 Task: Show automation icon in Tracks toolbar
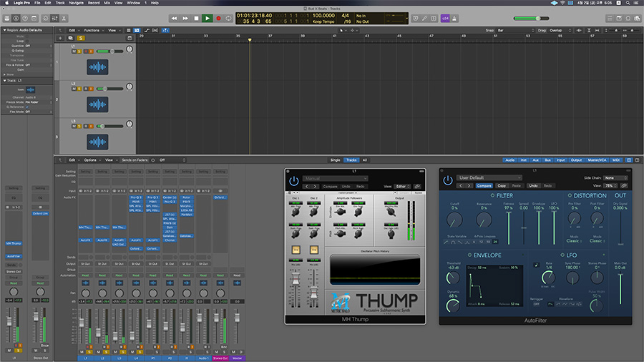coord(147,30)
